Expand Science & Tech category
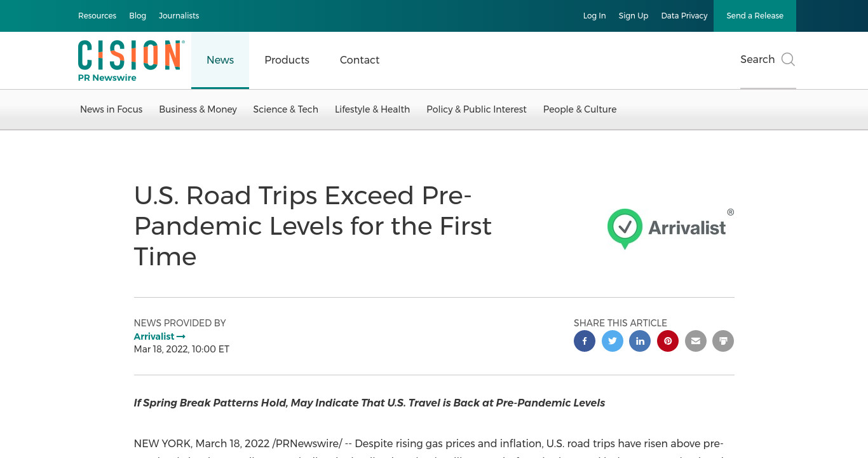Screen dimensions: 868x458 point(285,109)
